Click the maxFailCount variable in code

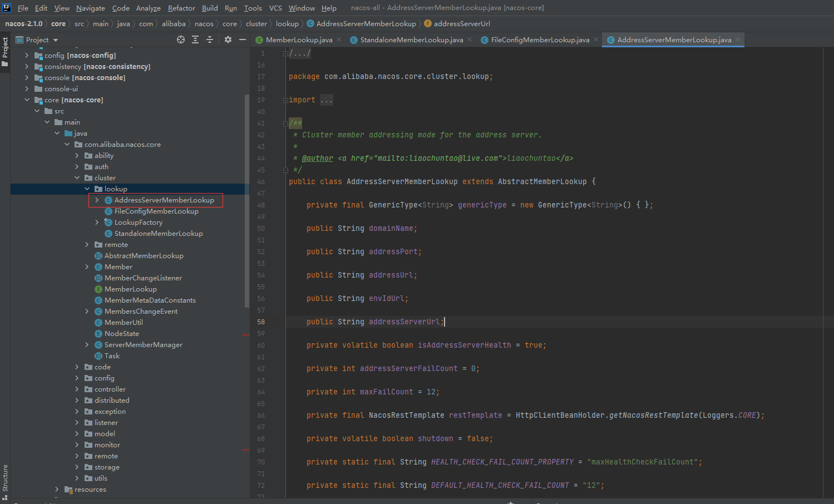387,392
